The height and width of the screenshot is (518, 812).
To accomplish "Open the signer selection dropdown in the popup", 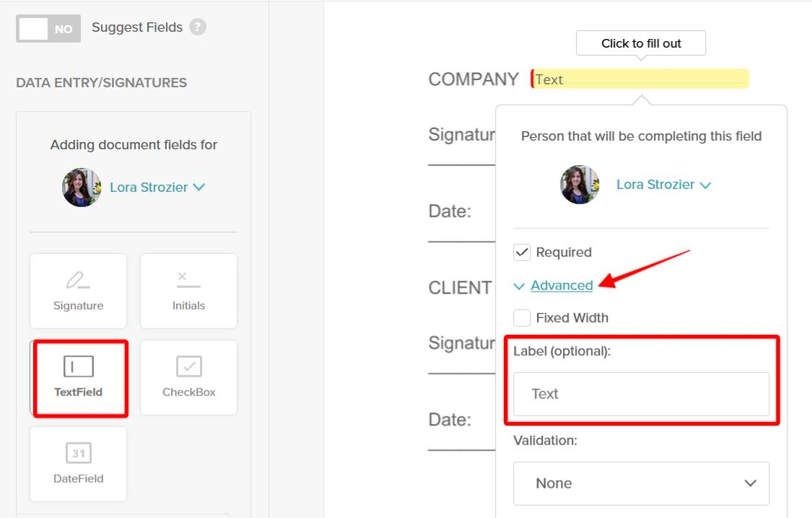I will tap(704, 184).
